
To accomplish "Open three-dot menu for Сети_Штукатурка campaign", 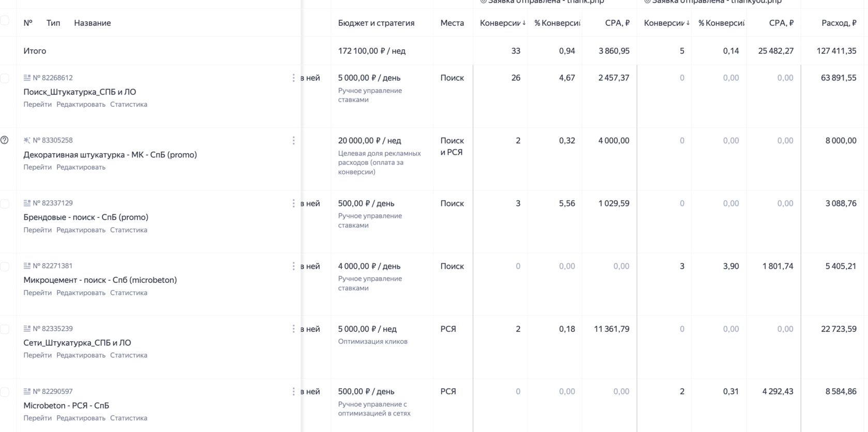I will coord(293,329).
